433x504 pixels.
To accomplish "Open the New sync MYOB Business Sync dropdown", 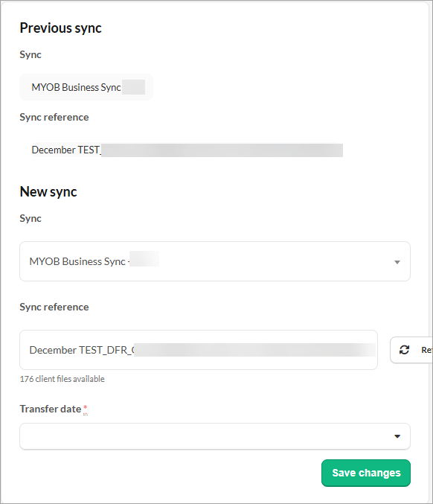I will coord(215,261).
